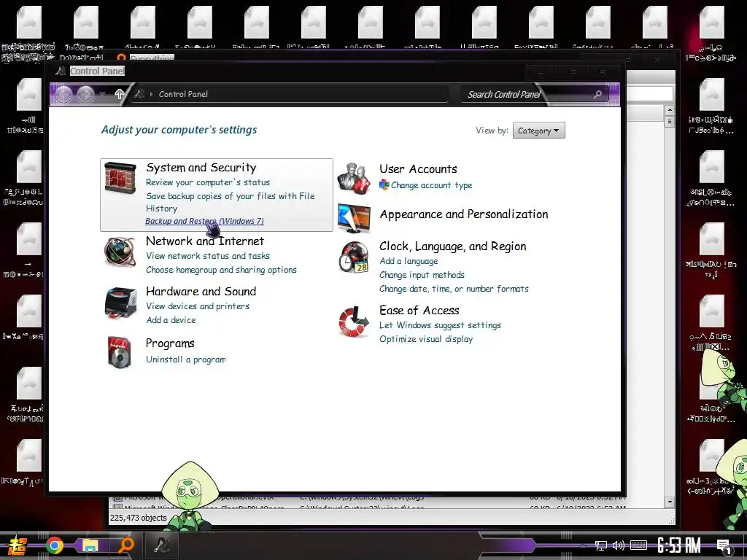Click Save backup copies with File History
Image resolution: width=747 pixels, height=560 pixels.
click(x=230, y=202)
